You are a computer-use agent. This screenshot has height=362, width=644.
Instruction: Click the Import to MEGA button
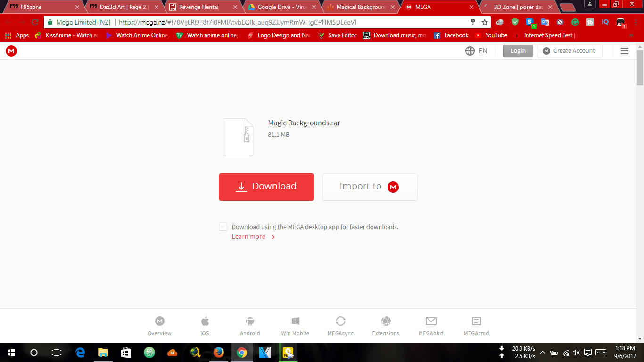370,187
